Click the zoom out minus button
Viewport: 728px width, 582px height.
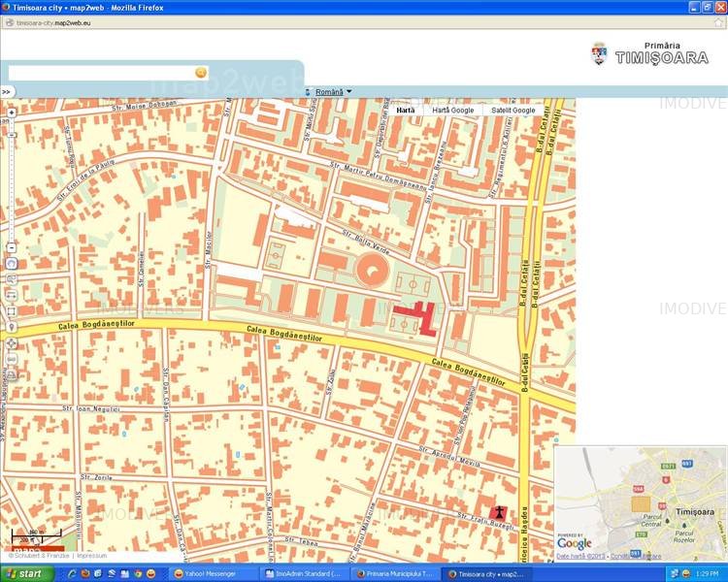tap(12, 247)
